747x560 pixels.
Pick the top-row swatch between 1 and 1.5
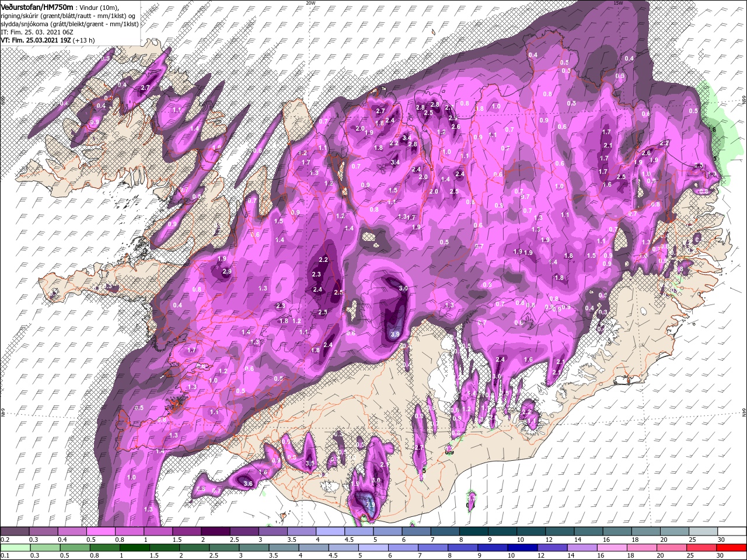point(158,531)
